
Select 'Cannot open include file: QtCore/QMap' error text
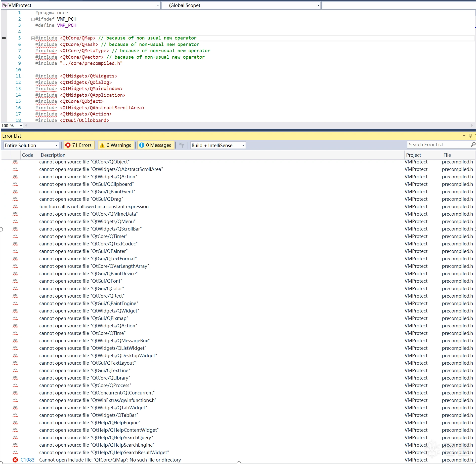tap(110, 460)
